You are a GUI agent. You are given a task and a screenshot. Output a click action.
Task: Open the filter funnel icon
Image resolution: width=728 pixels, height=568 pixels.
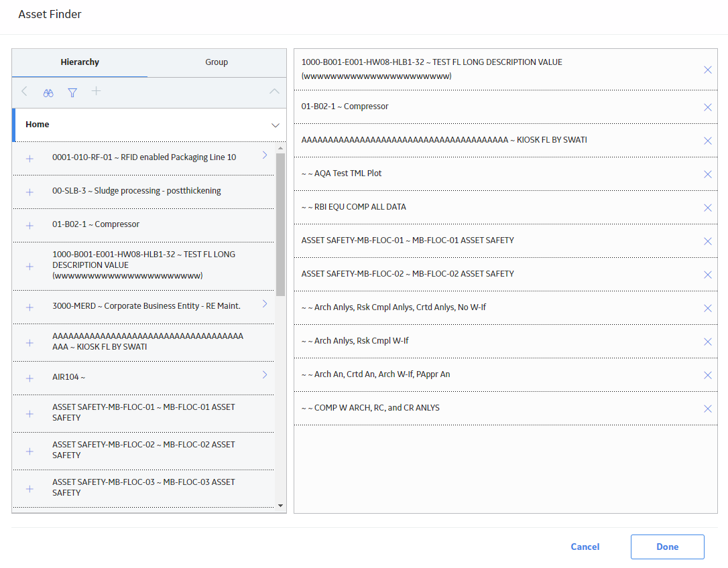pyautogui.click(x=72, y=93)
